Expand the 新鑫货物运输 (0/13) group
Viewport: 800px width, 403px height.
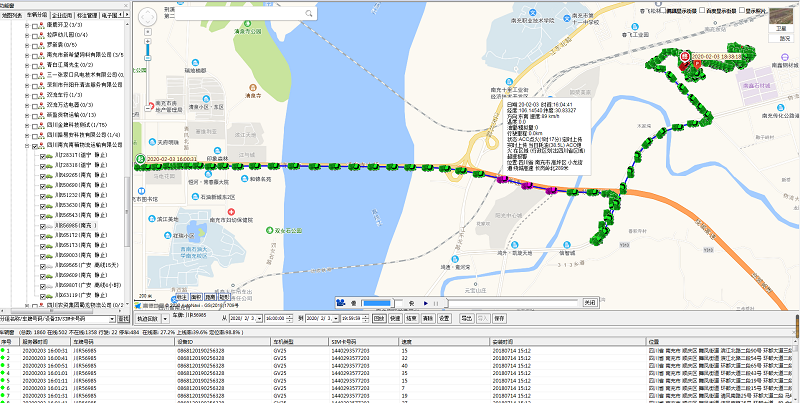point(26,114)
